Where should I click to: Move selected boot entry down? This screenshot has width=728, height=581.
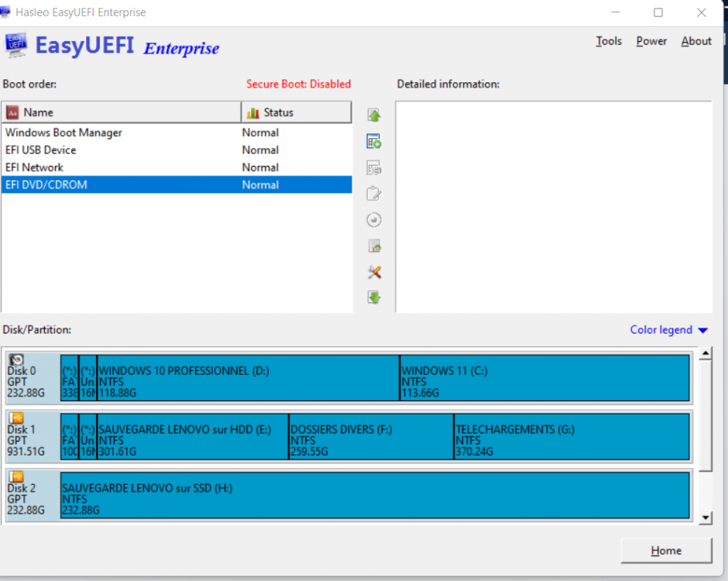(374, 297)
